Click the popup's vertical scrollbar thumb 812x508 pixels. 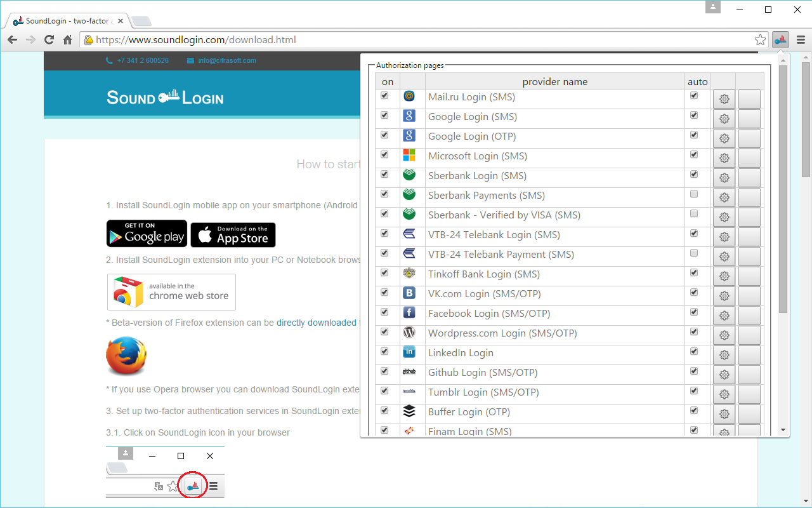[x=783, y=189]
